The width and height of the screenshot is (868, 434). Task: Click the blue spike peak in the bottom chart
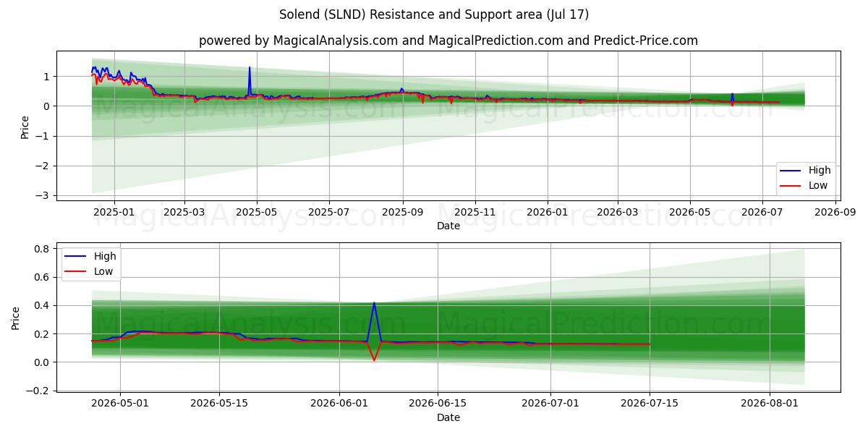click(374, 303)
